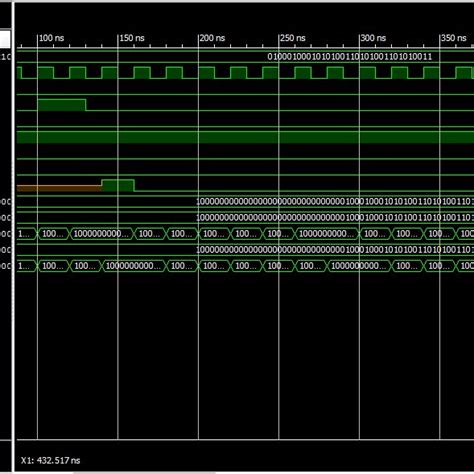This screenshot has width=474, height=474.
Task: Click the X1: 432.517 ns cursor readout
Action: click(x=50, y=461)
